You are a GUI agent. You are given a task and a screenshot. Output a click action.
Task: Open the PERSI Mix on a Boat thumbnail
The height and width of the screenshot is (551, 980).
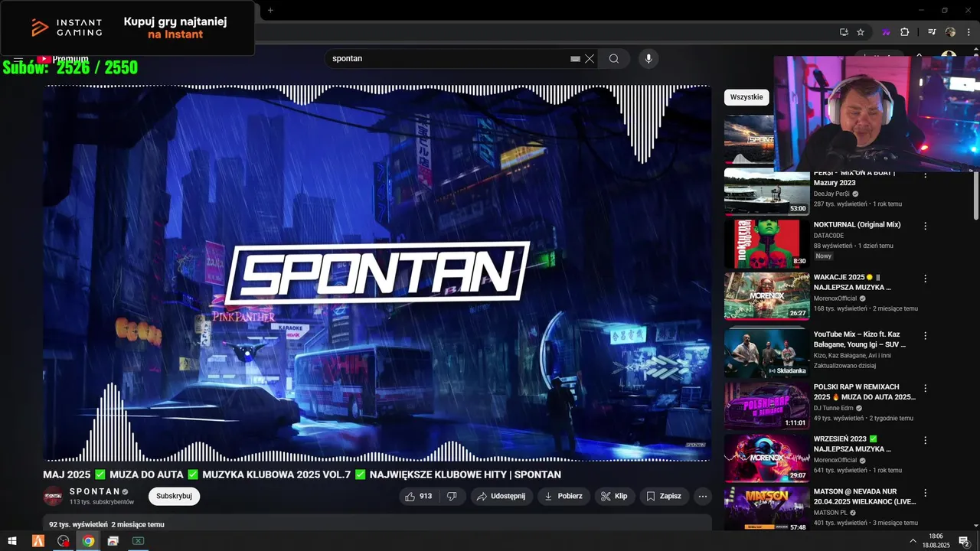pyautogui.click(x=766, y=191)
